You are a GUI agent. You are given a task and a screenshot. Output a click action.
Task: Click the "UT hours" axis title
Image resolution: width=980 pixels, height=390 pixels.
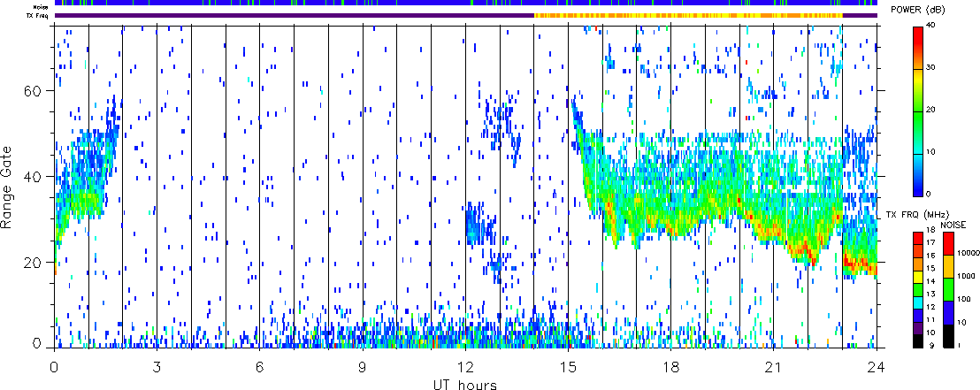pos(465,384)
